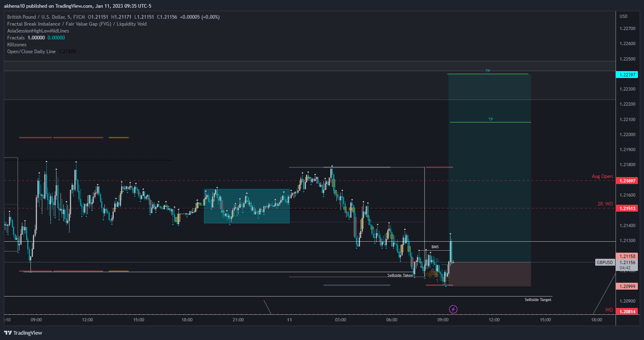Click the 1.21156 current price label
Image resolution: width=644 pixels, height=340 pixels.
click(x=627, y=262)
